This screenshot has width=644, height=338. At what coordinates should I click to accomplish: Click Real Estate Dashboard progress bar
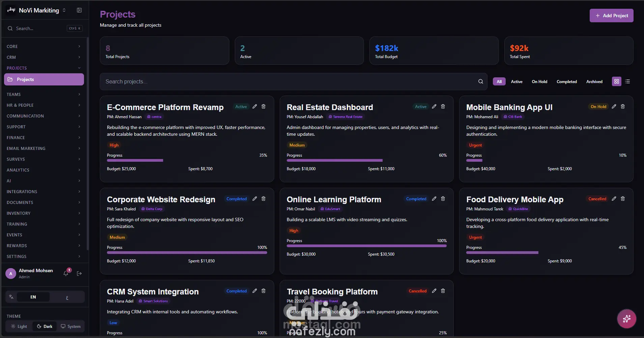click(x=367, y=160)
